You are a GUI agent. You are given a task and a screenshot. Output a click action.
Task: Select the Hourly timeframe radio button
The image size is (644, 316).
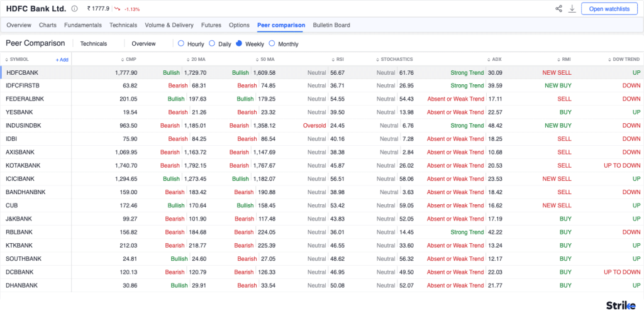(181, 44)
